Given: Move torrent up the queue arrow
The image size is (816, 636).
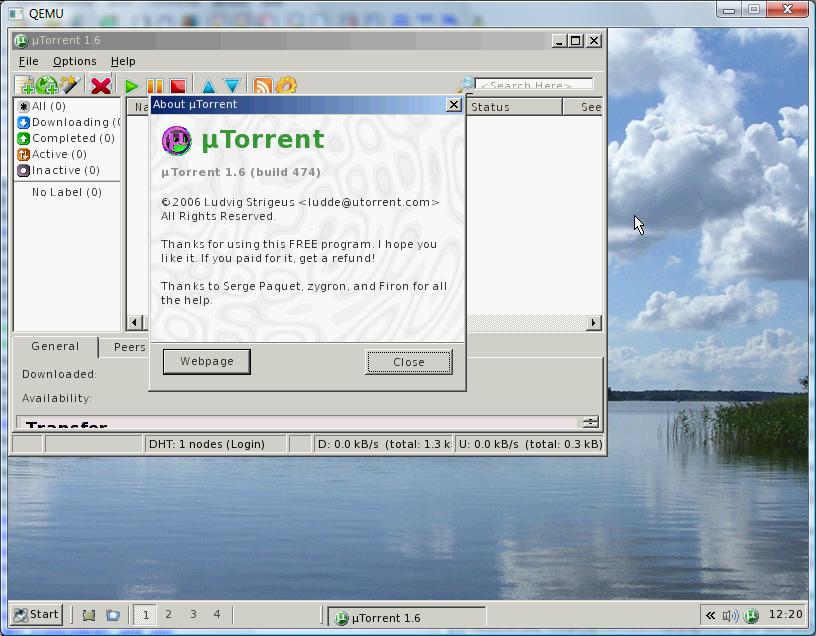Looking at the screenshot, I should click(208, 87).
